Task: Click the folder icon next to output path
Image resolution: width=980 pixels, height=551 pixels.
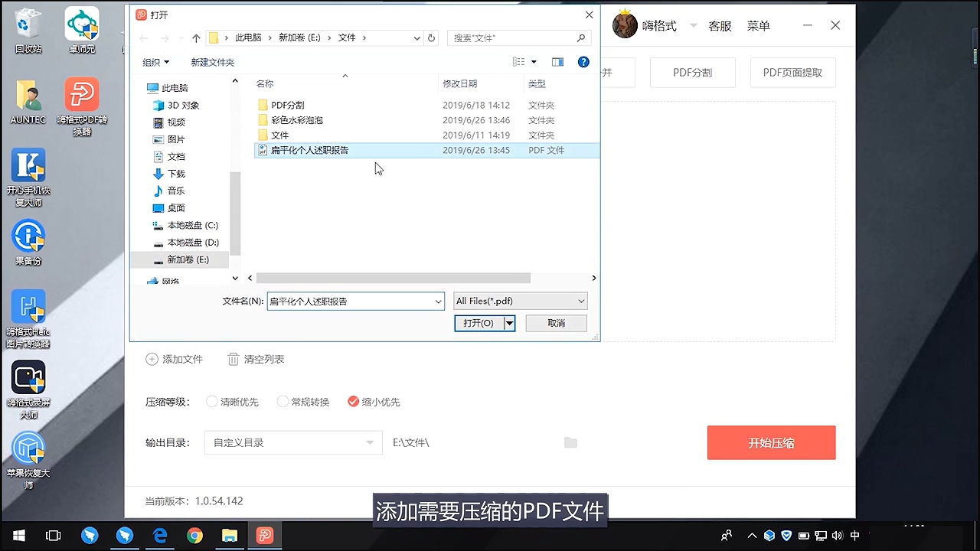Action: pyautogui.click(x=570, y=442)
